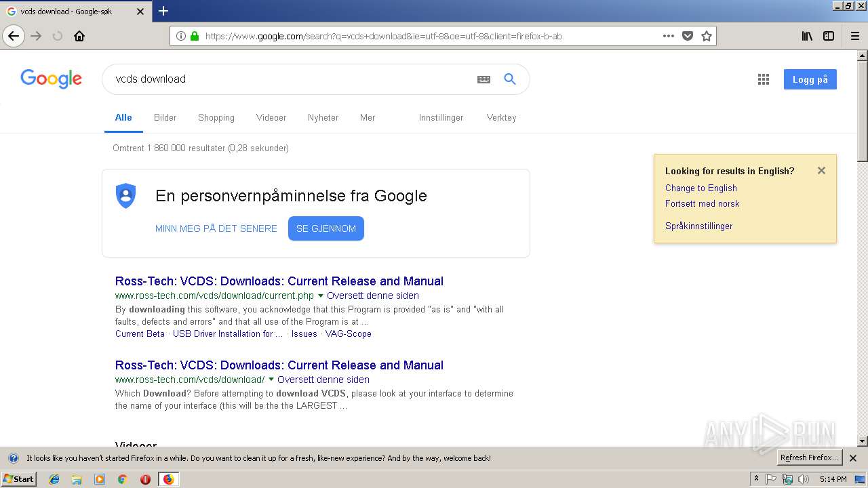Click Fortsett med norsk link
The width and height of the screenshot is (868, 488).
click(x=702, y=204)
